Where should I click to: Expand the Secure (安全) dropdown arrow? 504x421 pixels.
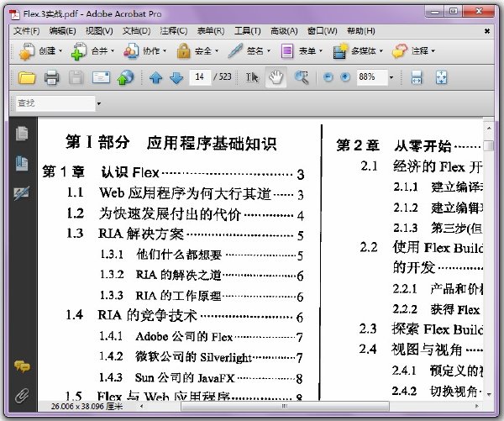pos(217,51)
